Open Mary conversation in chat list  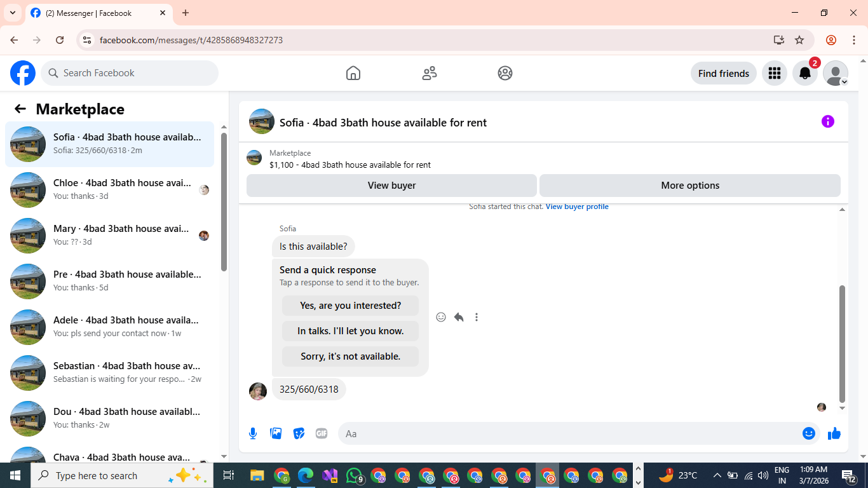[109, 236]
